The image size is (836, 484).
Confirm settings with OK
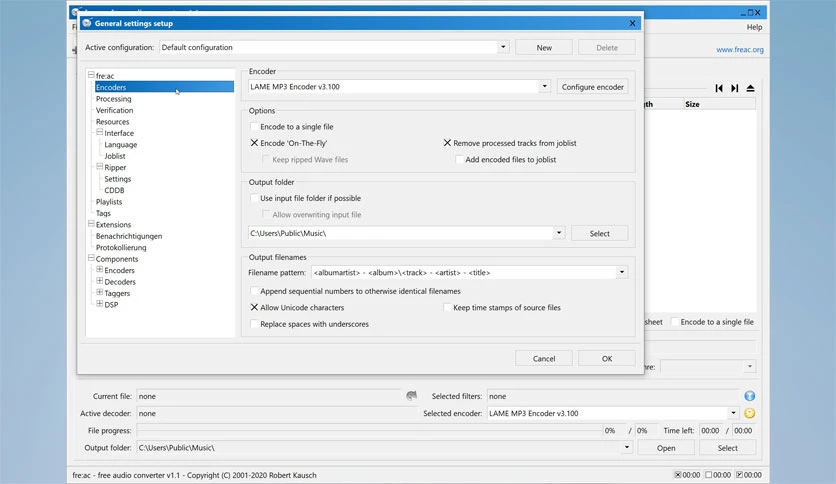click(x=607, y=359)
